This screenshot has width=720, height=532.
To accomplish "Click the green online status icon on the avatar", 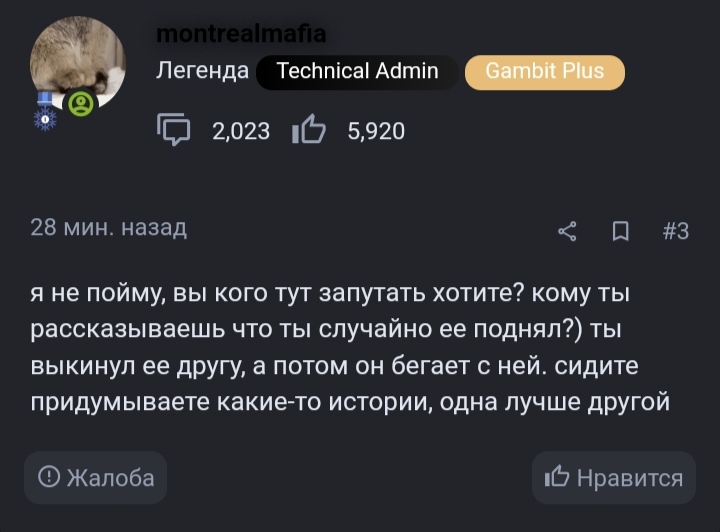I will [80, 102].
